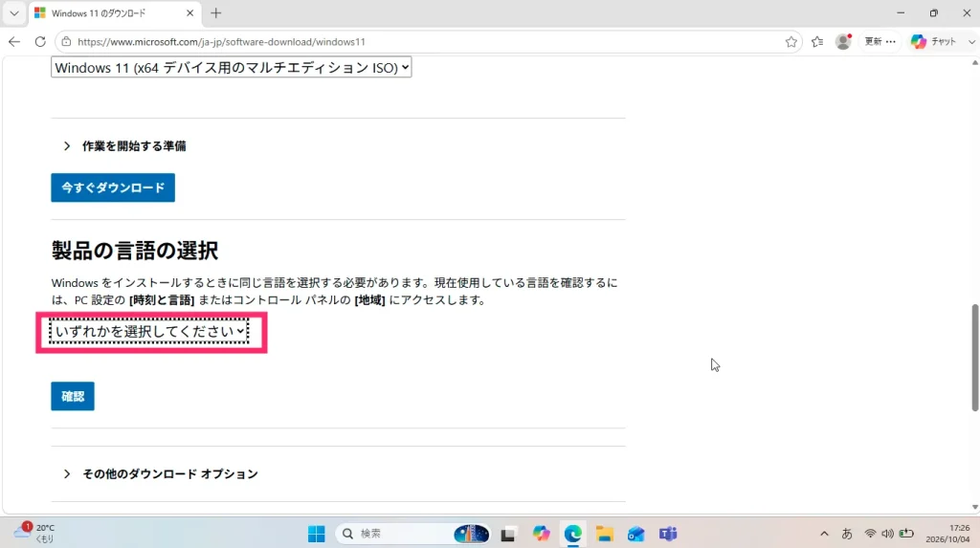Click the page vertical scrollbar thumb
Image resolution: width=980 pixels, height=548 pixels.
point(974,358)
